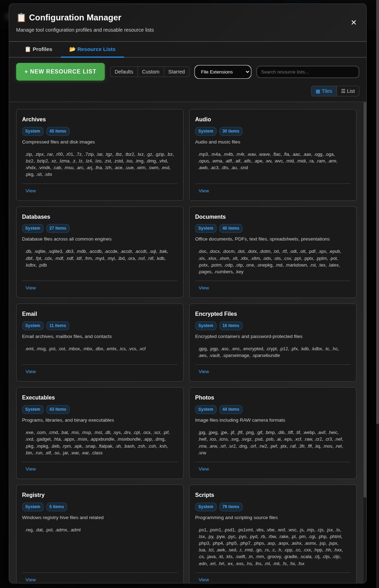Viewport: 379px width, 588px height.
Task: Filter by Custom lists
Action: pos(150,72)
